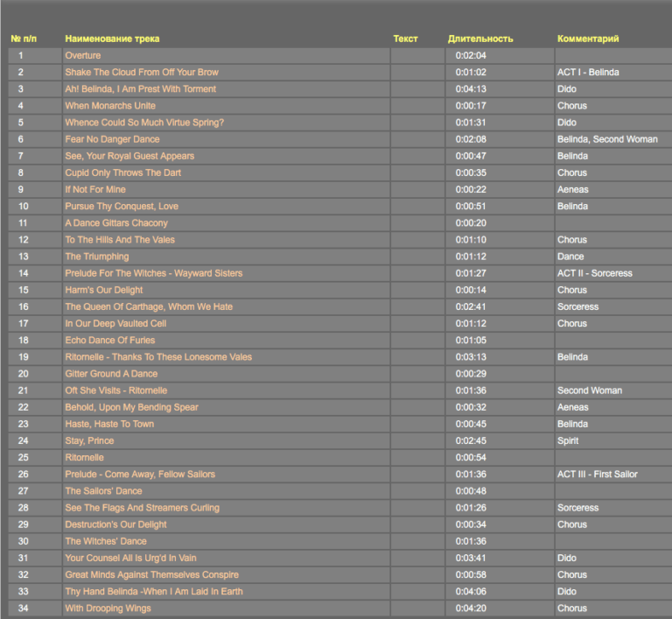The image size is (672, 619).
Task: Open The Witches' Dance track
Action: click(x=106, y=541)
